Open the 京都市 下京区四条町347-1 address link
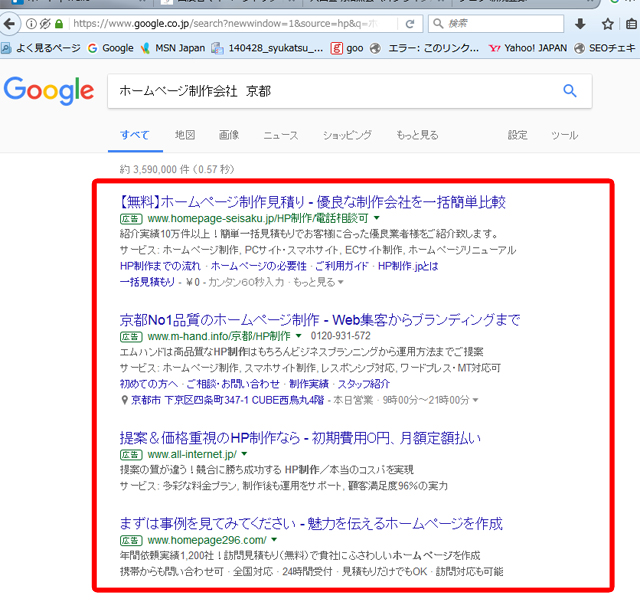640x602 pixels. click(x=227, y=400)
